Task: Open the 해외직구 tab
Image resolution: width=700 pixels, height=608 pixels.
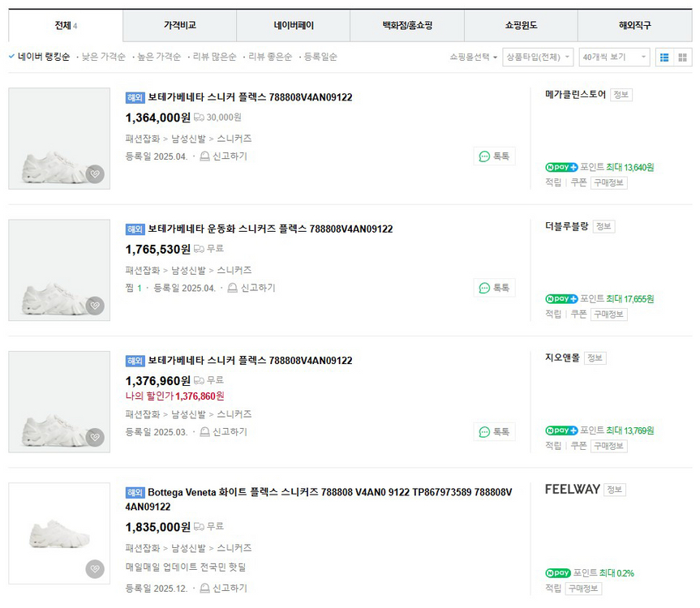Action: tap(634, 26)
